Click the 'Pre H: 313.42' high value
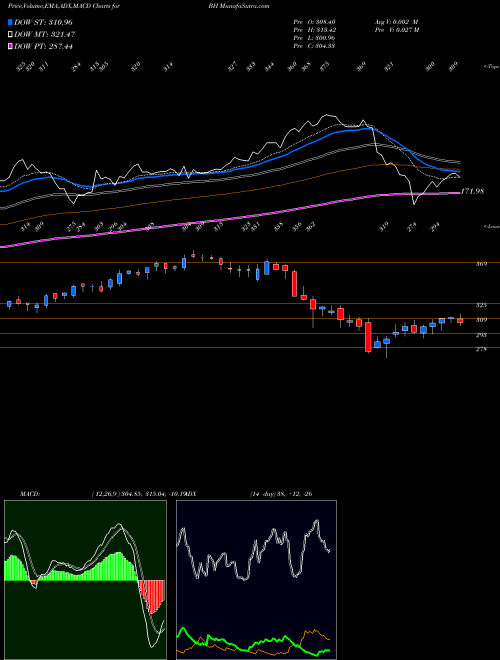 click(x=314, y=30)
